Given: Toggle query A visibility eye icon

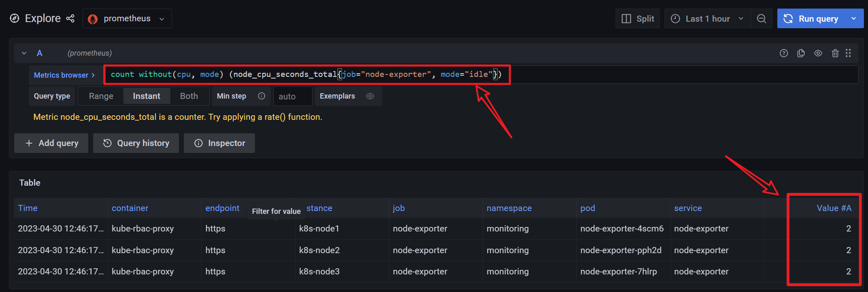Looking at the screenshot, I should pos(818,53).
